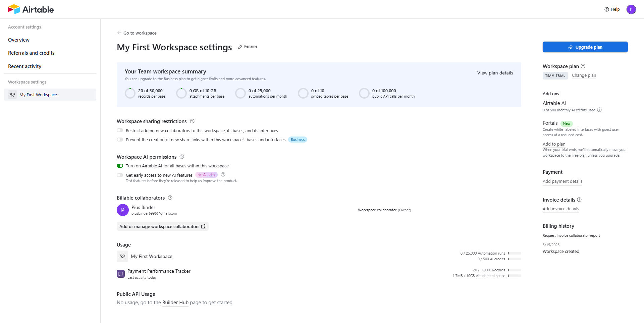Toggle restrict adding new collaborators
The height and width of the screenshot is (323, 644).
[x=120, y=130]
